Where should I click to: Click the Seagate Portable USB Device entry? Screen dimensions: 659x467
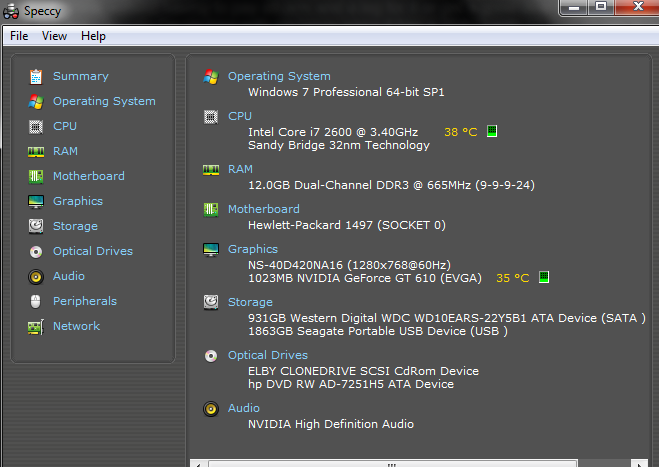point(378,331)
